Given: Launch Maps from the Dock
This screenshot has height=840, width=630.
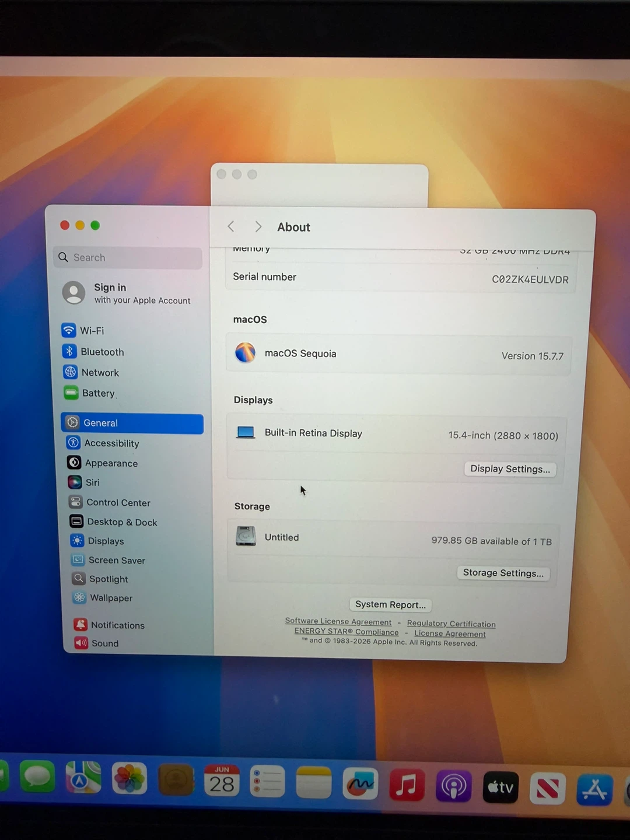Looking at the screenshot, I should [x=83, y=778].
